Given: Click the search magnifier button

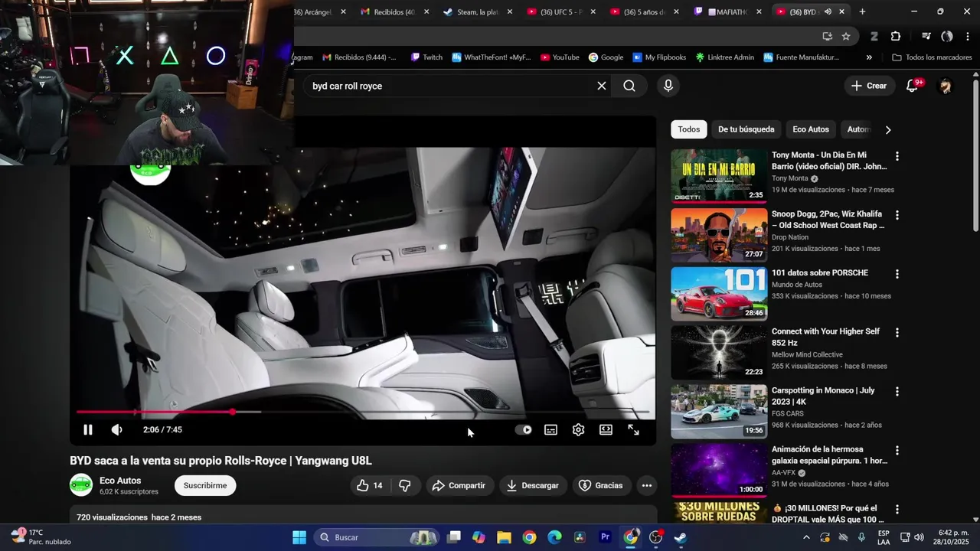Looking at the screenshot, I should tap(629, 86).
